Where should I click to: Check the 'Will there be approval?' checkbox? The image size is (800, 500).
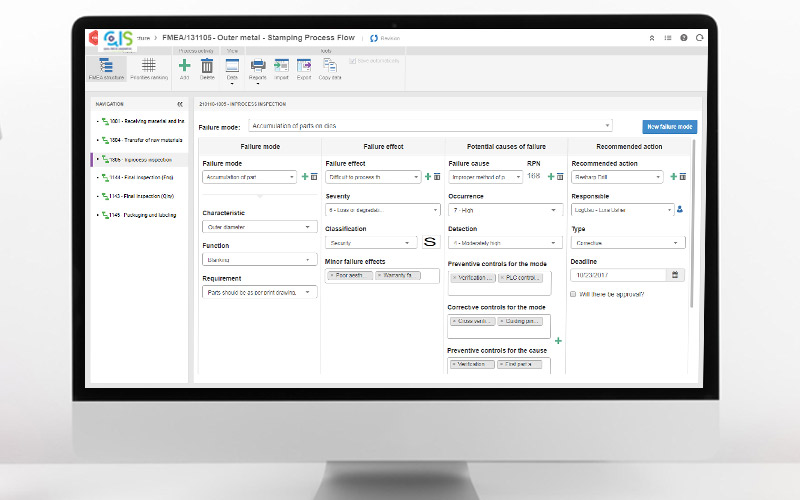(572, 294)
